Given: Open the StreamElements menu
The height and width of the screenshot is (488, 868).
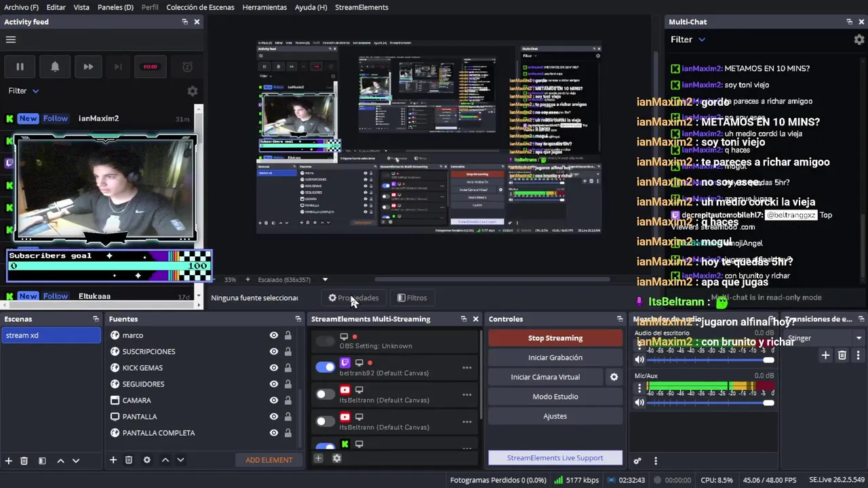Looking at the screenshot, I should click(361, 7).
